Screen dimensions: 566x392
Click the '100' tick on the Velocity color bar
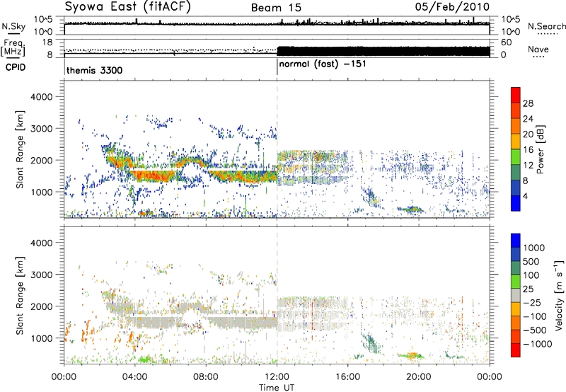(531, 275)
